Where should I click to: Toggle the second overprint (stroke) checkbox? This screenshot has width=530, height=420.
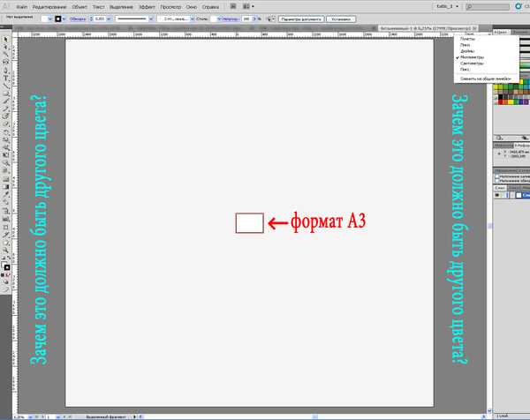[x=496, y=181]
